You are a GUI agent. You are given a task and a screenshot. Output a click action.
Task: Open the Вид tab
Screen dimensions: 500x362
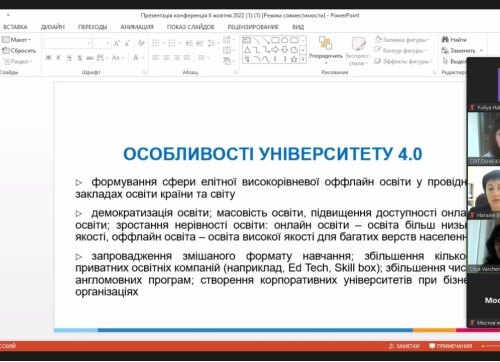(298, 27)
